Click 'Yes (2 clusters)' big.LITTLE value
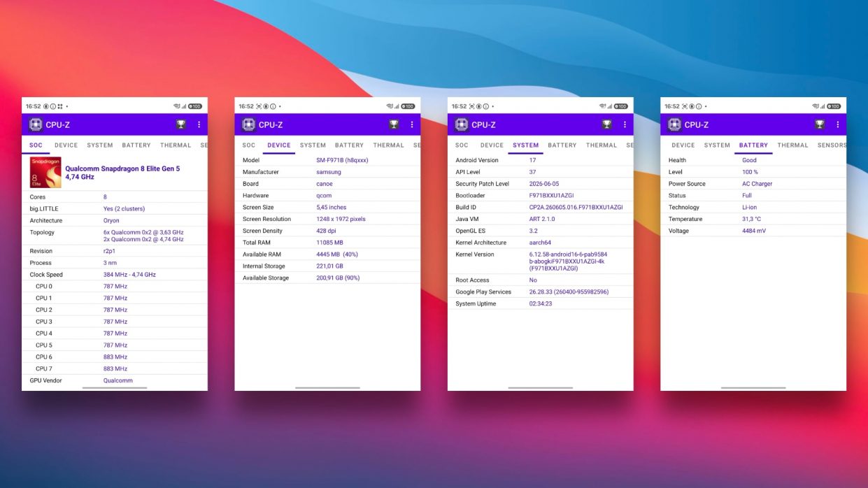868x488 pixels. tap(124, 209)
